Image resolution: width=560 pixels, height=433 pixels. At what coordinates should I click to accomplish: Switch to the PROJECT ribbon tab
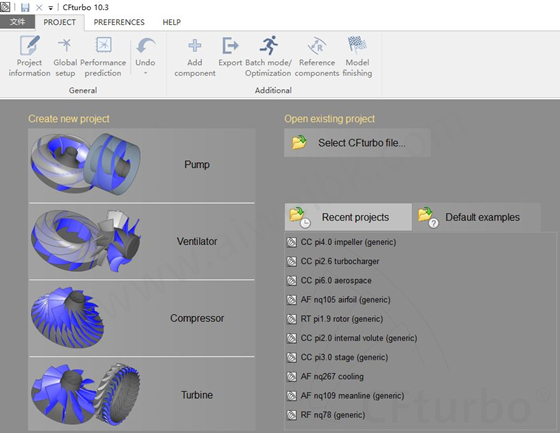click(x=60, y=22)
